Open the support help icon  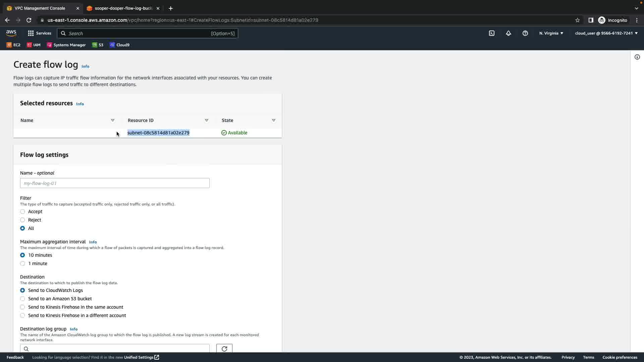pyautogui.click(x=525, y=33)
